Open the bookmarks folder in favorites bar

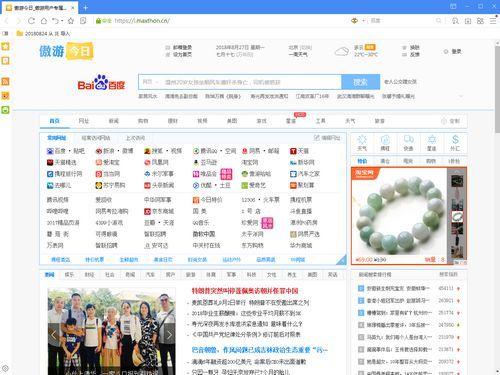pyautogui.click(x=43, y=33)
